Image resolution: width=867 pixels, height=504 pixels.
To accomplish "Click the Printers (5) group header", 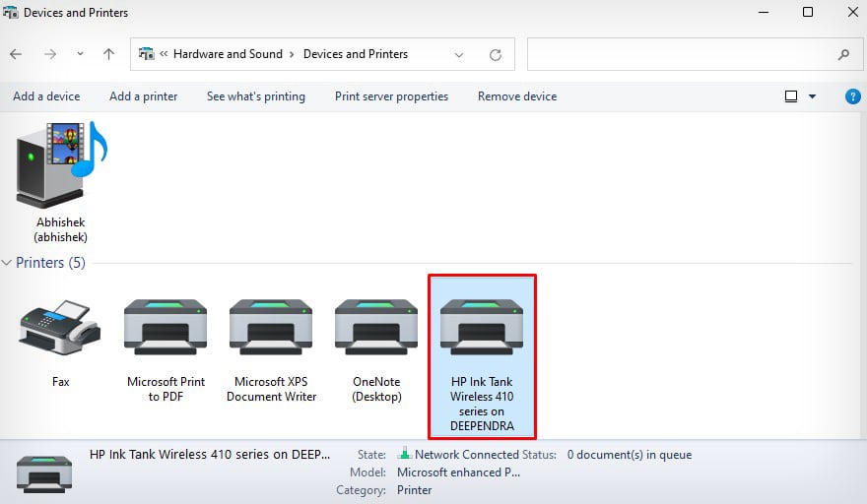I will (50, 263).
